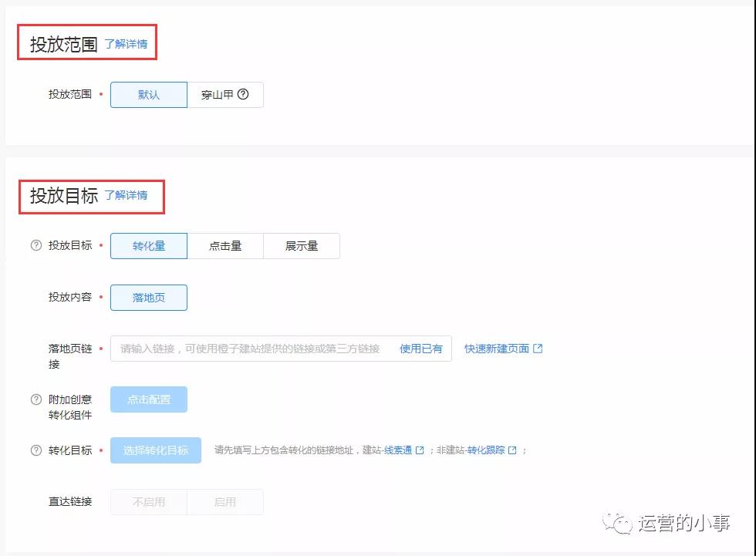756x556 pixels.
Task: Click external link icon after 快速新建页面
Action: pyautogui.click(x=538, y=349)
